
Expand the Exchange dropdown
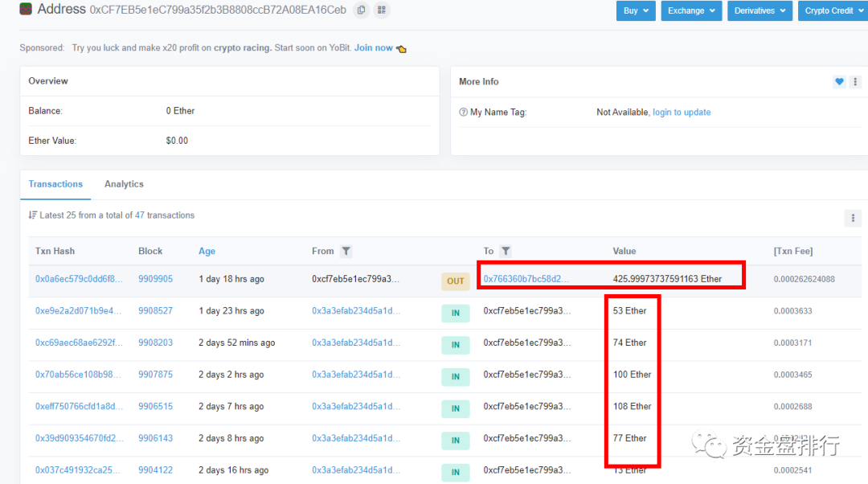click(x=691, y=11)
